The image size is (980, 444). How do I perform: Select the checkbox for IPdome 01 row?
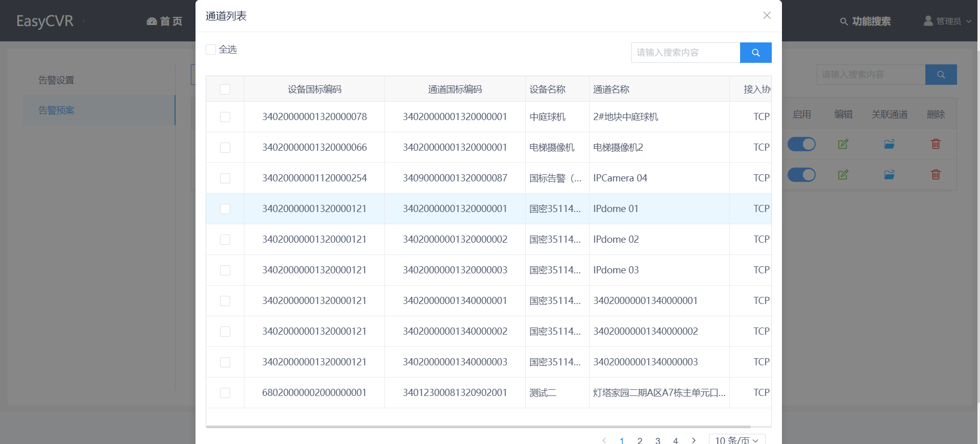pos(225,209)
